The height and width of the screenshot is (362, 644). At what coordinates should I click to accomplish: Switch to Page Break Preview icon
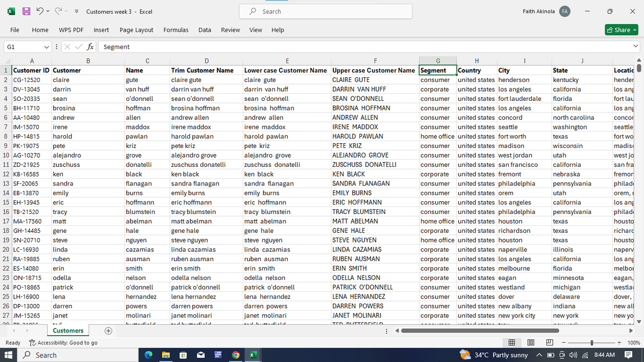click(x=550, y=343)
